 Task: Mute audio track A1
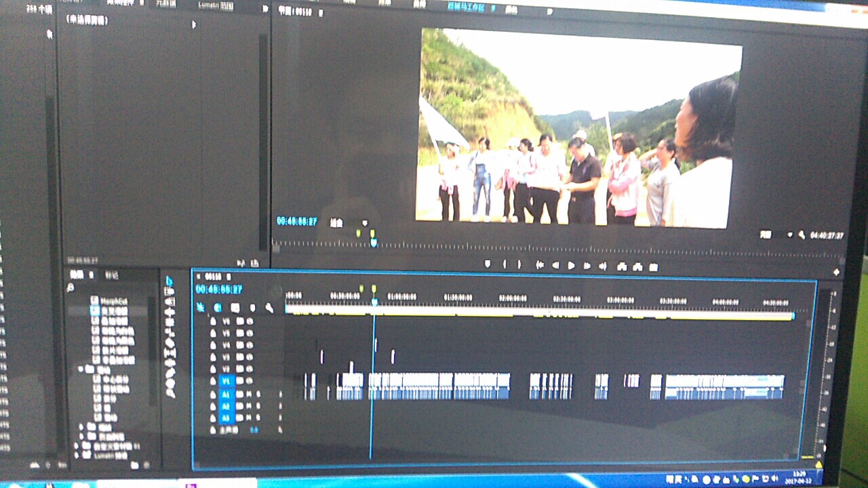tap(248, 393)
